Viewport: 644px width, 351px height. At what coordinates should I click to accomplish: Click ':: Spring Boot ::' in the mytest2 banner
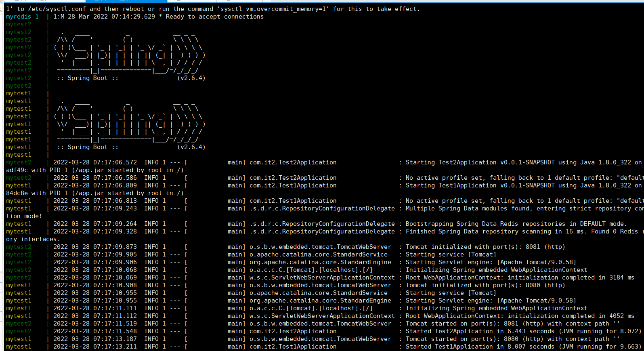[88, 78]
